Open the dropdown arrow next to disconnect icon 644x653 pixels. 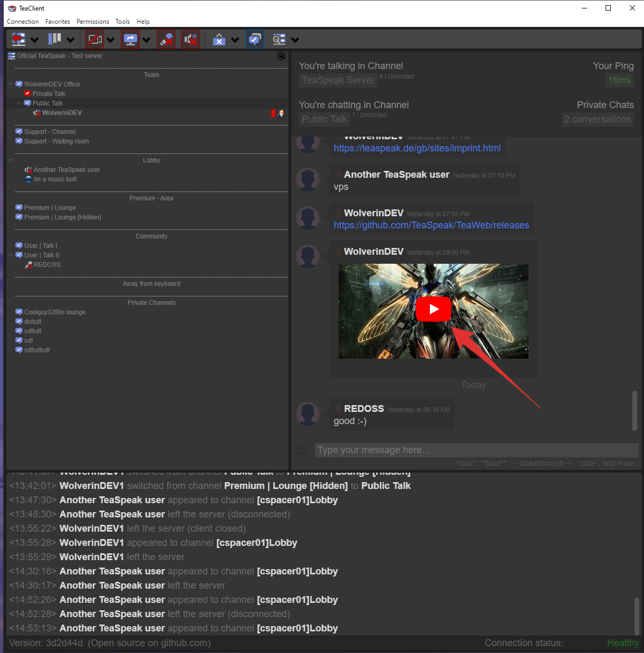pyautogui.click(x=35, y=40)
